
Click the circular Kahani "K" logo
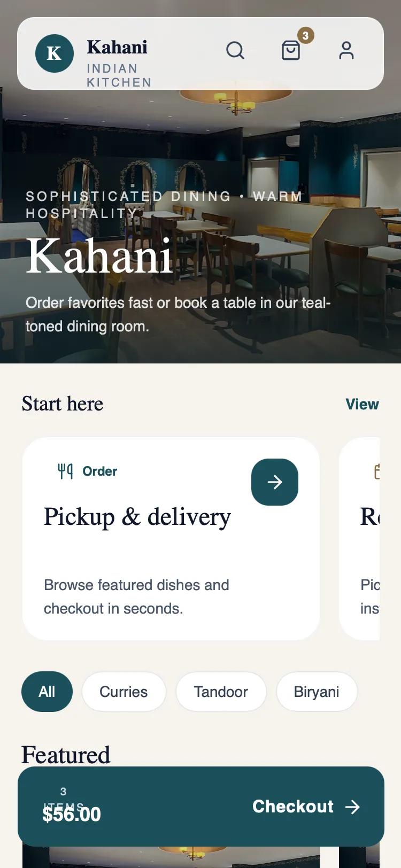[x=54, y=53]
